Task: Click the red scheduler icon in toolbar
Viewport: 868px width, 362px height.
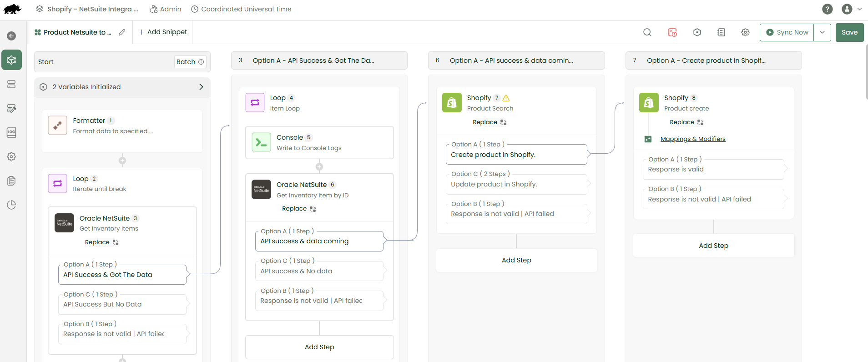Action: 672,32
